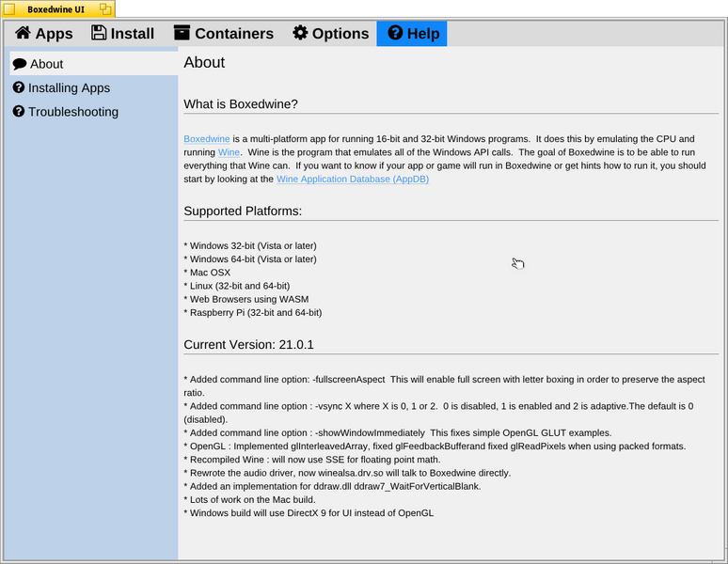This screenshot has width=728, height=564.
Task: Click the yellow square icon in the title bar
Action: tap(9, 9)
